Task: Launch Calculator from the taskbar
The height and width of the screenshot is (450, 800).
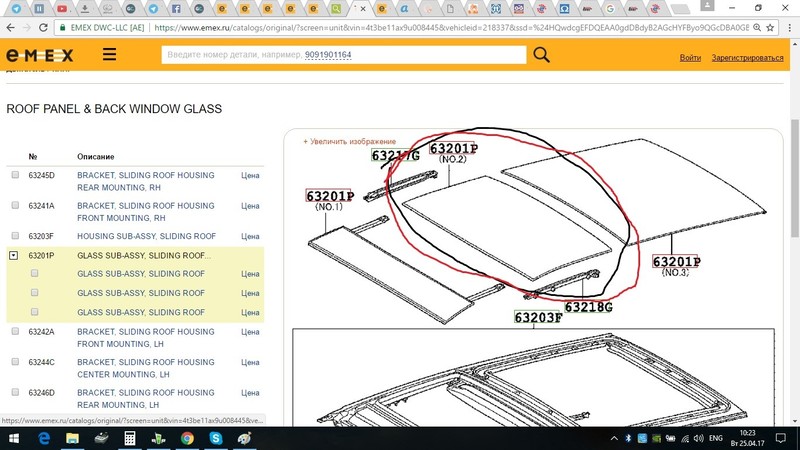Action: click(x=130, y=438)
